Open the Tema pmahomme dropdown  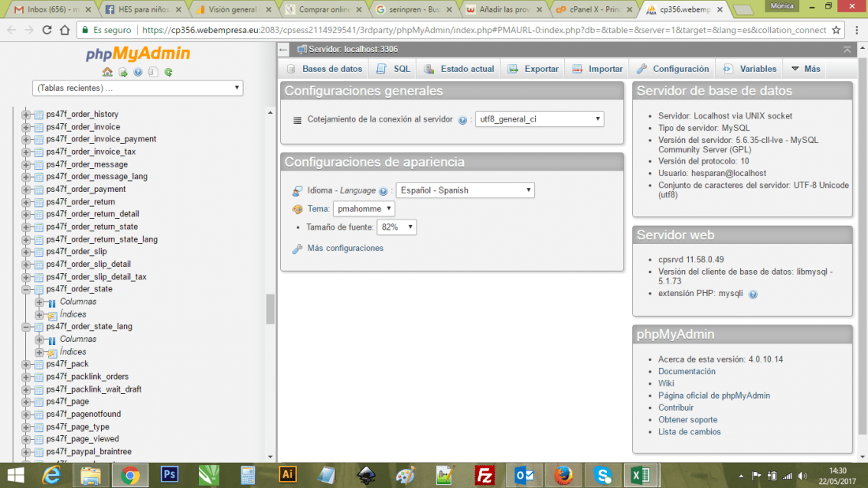pyautogui.click(x=364, y=208)
